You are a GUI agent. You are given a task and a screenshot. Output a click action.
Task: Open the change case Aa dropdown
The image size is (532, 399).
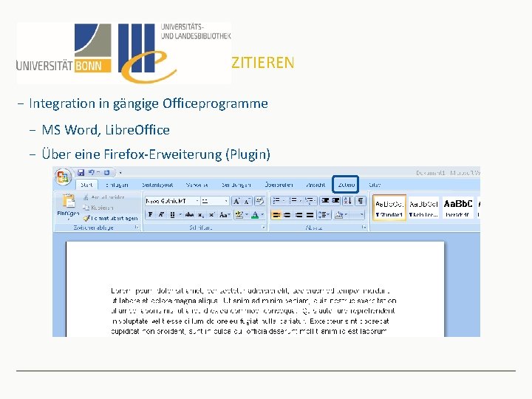tap(225, 215)
